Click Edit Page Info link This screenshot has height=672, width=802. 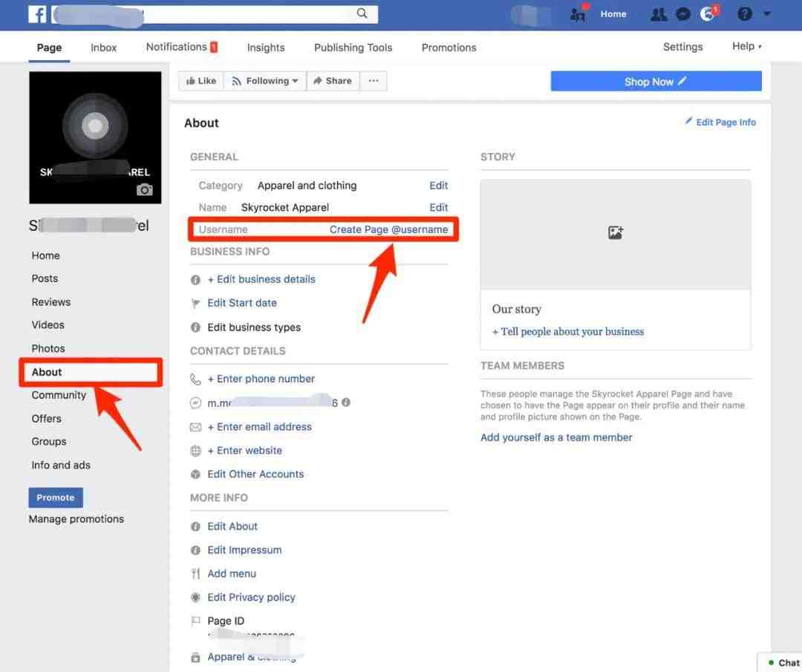726,123
